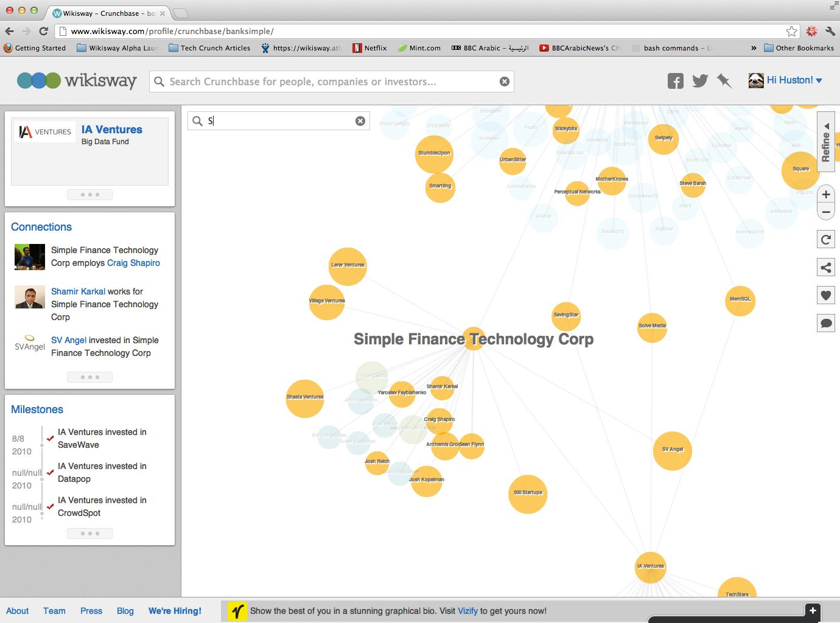Image resolution: width=840 pixels, height=623 pixels.
Task: Click the IA Ventures logo thumbnail
Action: click(x=45, y=131)
